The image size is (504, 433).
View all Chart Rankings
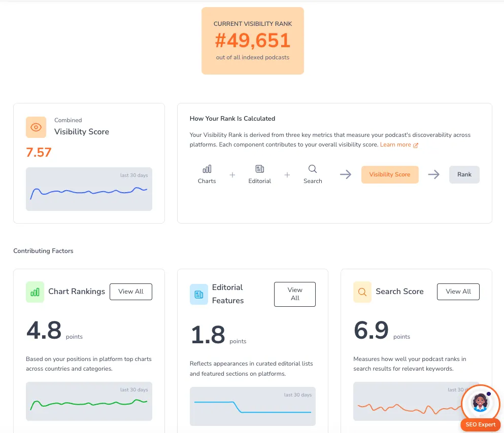pos(131,292)
